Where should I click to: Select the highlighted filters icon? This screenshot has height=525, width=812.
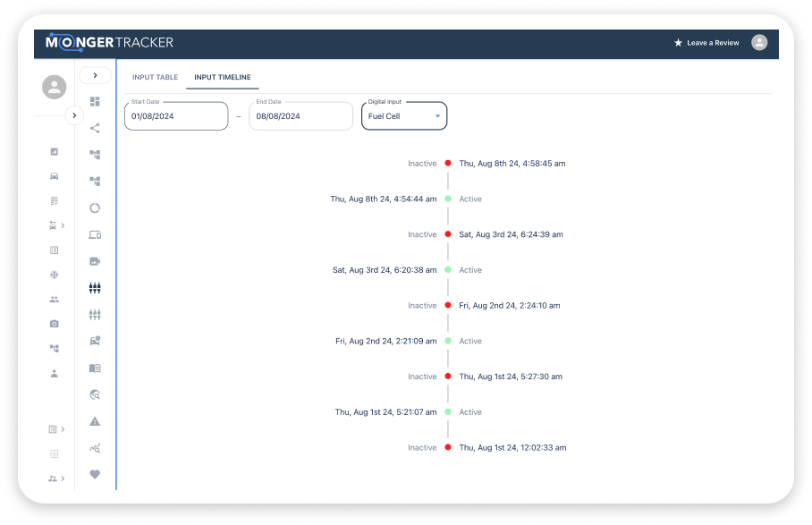click(x=95, y=288)
